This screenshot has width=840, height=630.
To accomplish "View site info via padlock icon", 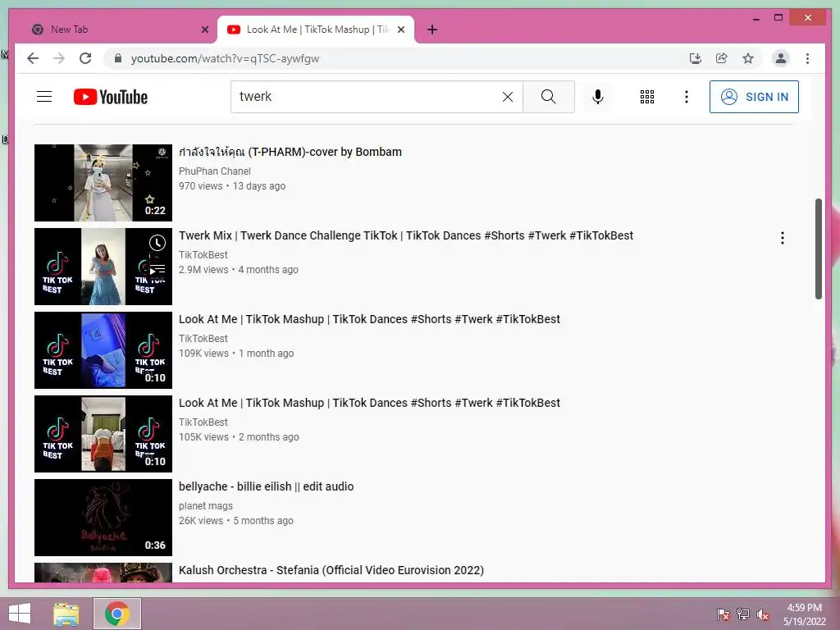I will (x=118, y=58).
